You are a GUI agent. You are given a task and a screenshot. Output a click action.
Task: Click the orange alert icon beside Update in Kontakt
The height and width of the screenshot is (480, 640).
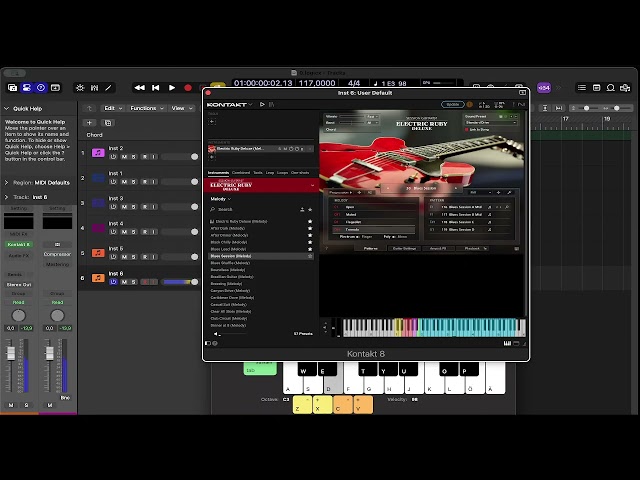click(470, 104)
